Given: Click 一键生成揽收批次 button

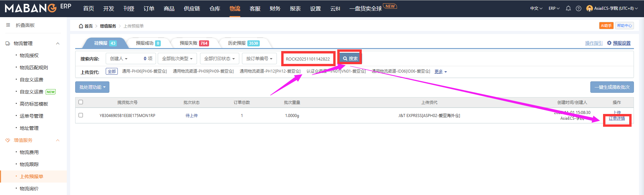Looking at the screenshot, I should coord(612,87).
